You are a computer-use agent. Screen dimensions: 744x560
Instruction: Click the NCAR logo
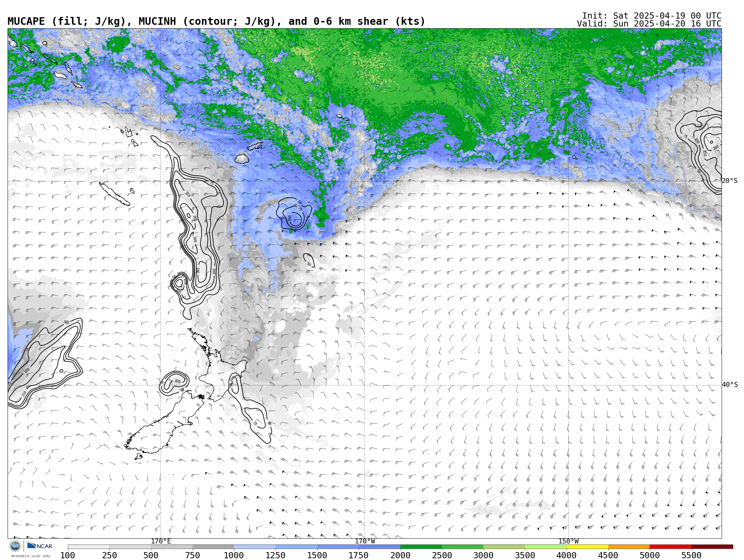click(x=40, y=546)
